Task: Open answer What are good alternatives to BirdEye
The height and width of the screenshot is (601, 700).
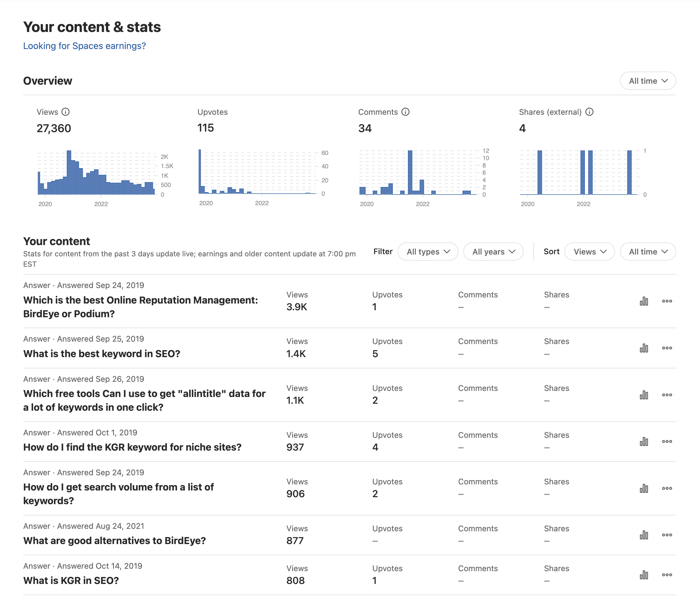Action: pyautogui.click(x=115, y=541)
